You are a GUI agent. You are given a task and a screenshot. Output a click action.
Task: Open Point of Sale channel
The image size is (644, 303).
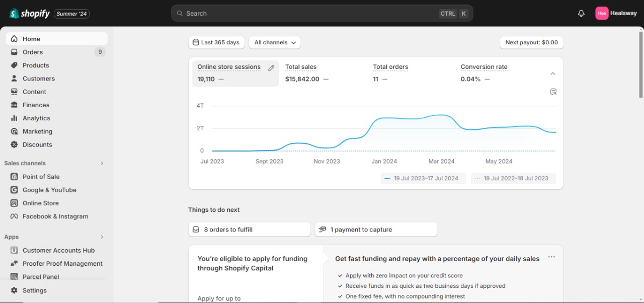point(41,177)
